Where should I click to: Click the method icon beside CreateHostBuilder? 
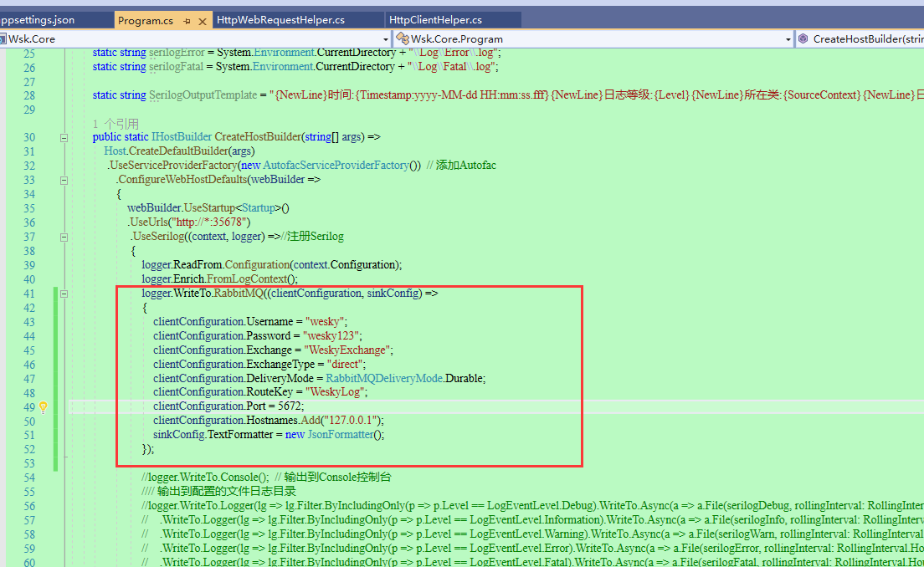click(x=803, y=38)
